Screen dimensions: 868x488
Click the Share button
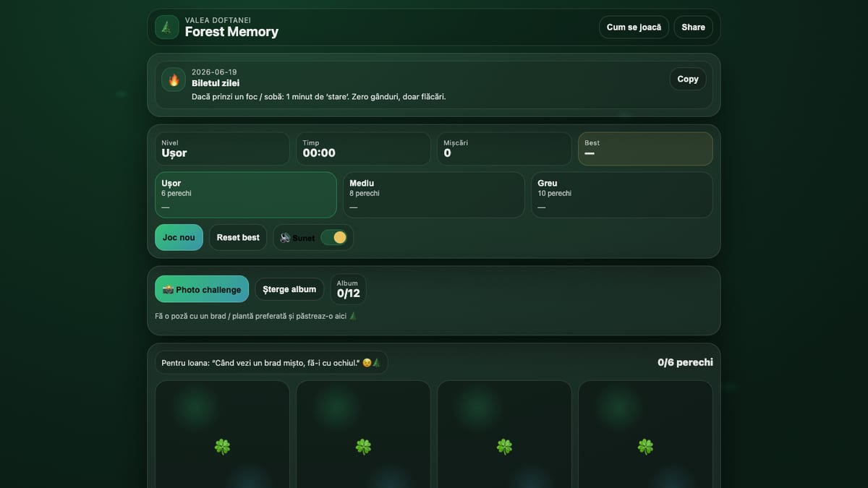[x=693, y=27]
